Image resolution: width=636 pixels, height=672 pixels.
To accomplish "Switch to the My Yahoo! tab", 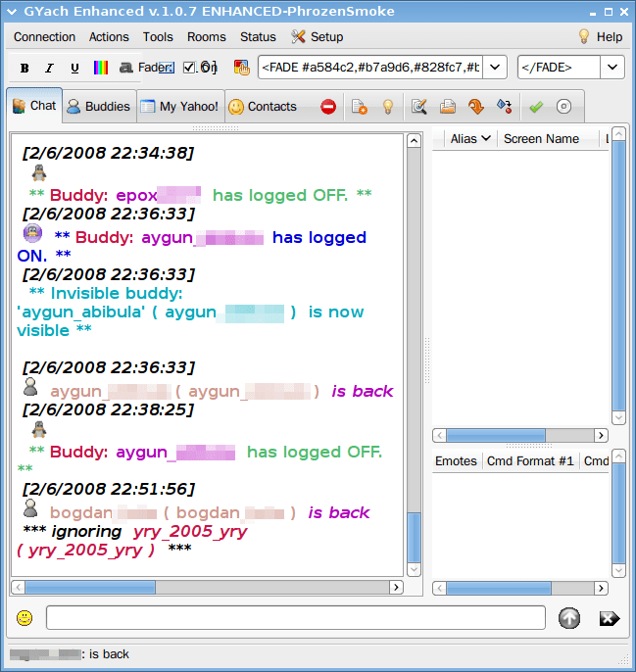I will click(x=180, y=106).
